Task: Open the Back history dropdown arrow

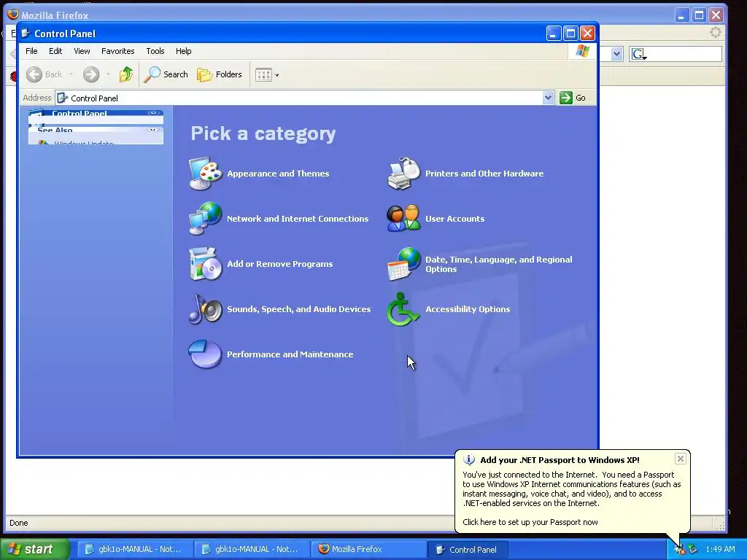Action: click(71, 74)
